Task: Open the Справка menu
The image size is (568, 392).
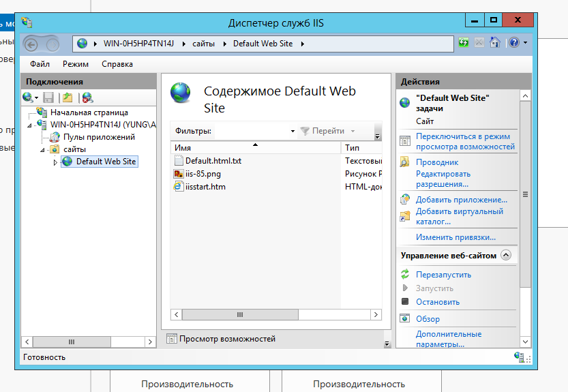Action: (x=117, y=64)
